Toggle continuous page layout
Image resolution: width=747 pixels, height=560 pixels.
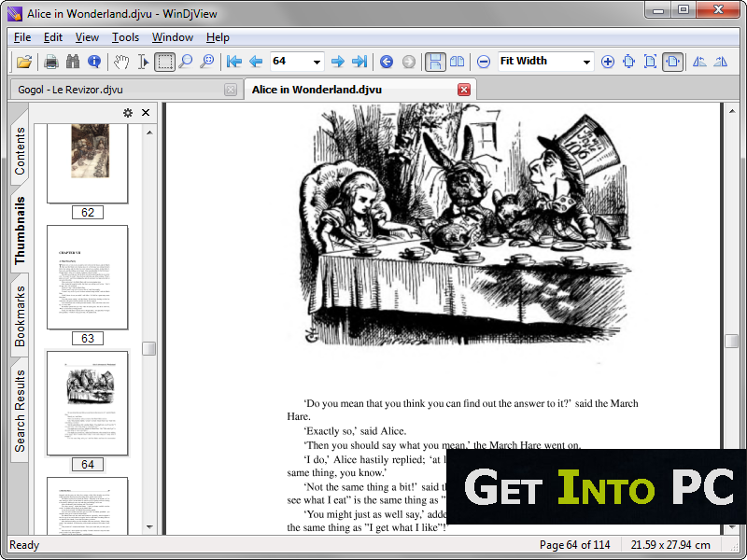(435, 62)
